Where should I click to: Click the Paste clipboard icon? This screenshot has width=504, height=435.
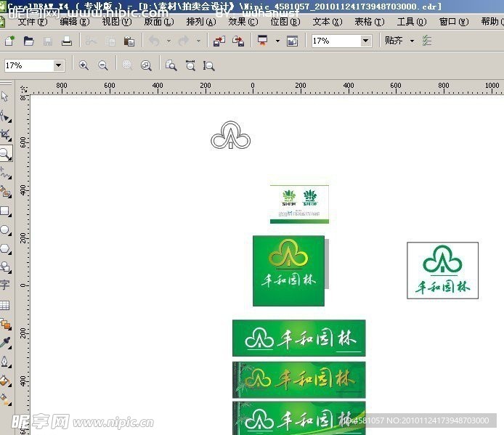[x=129, y=41]
